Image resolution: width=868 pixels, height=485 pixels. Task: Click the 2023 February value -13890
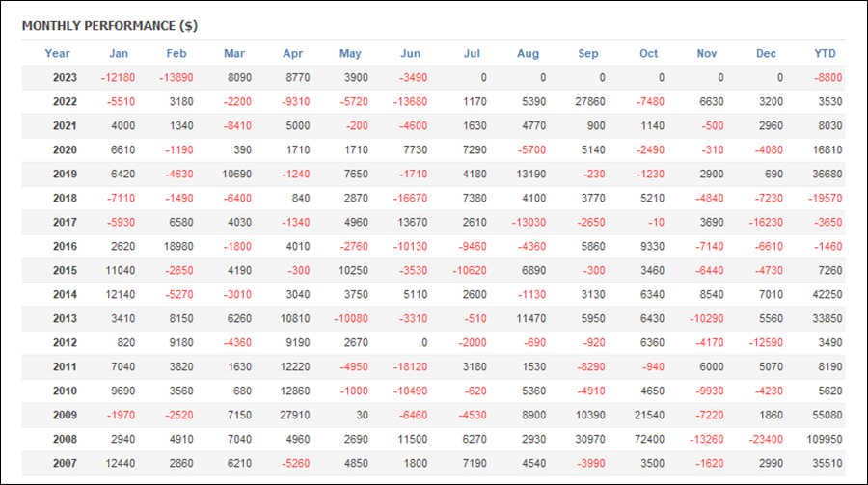(x=176, y=77)
